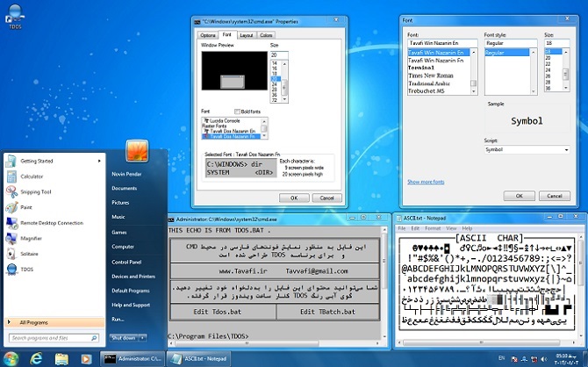Click the Windows Start orb

(x=11, y=359)
